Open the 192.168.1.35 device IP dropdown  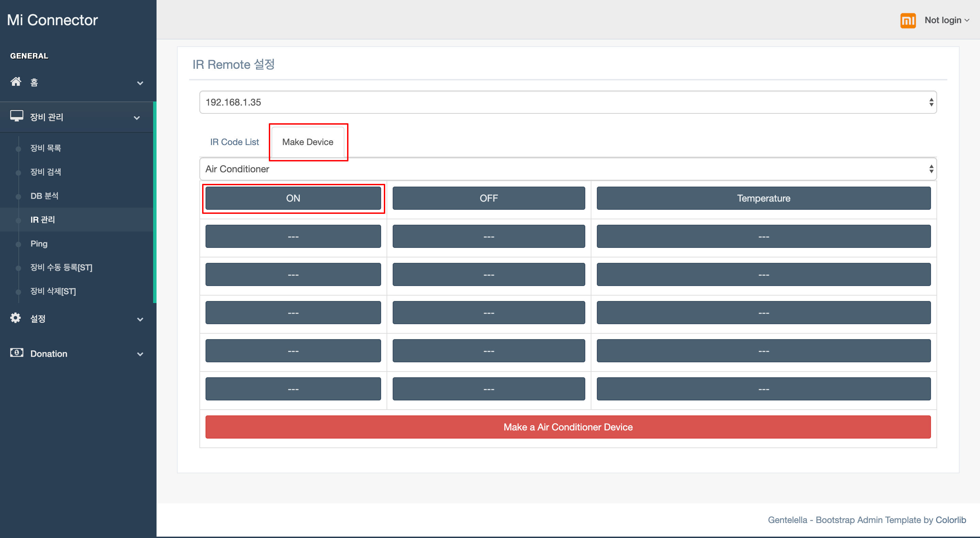pos(568,102)
